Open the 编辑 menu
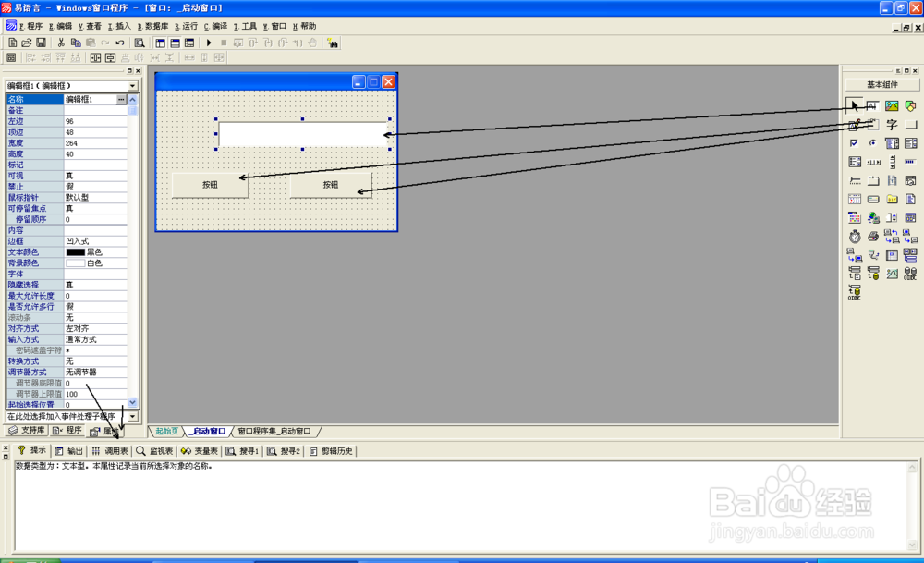The height and width of the screenshot is (563, 924). (61, 26)
